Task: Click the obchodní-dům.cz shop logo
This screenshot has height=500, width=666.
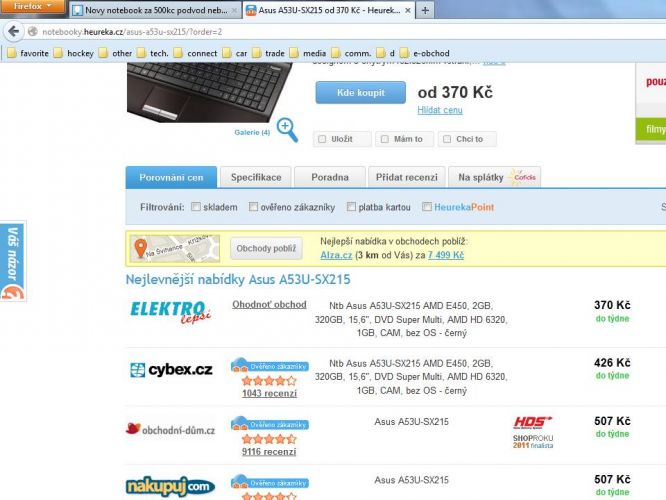Action: tap(170, 429)
